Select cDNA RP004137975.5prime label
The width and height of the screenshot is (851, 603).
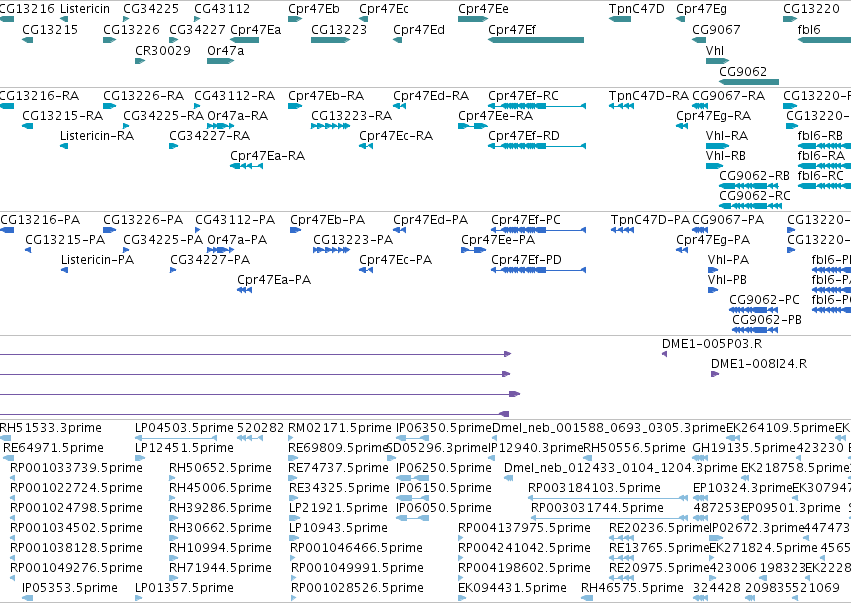[x=524, y=528]
